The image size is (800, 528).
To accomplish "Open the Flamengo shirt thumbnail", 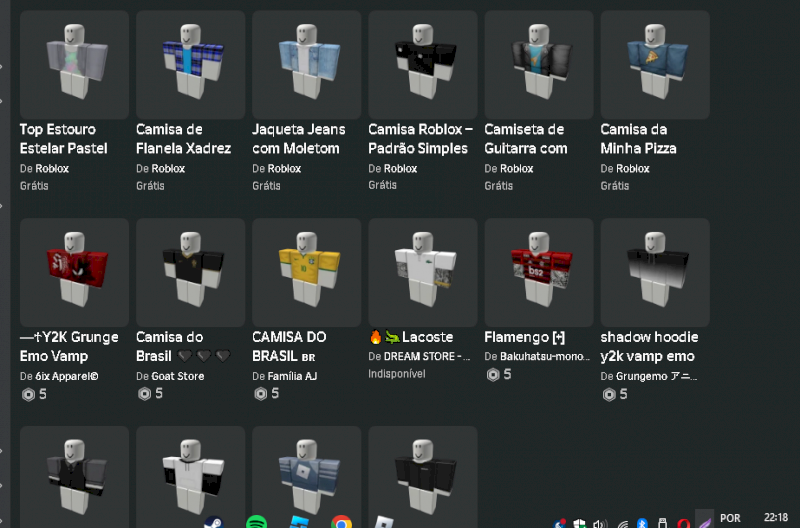I will pyautogui.click(x=539, y=272).
